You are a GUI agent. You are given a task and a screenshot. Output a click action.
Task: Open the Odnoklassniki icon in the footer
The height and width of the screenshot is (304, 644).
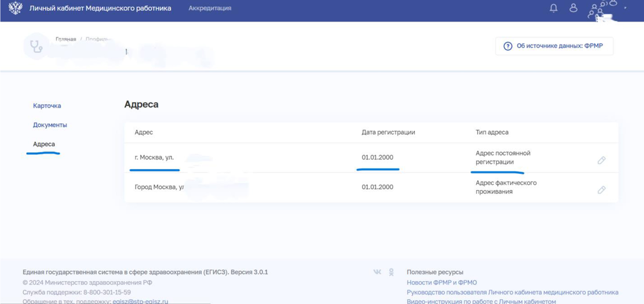pyautogui.click(x=391, y=272)
